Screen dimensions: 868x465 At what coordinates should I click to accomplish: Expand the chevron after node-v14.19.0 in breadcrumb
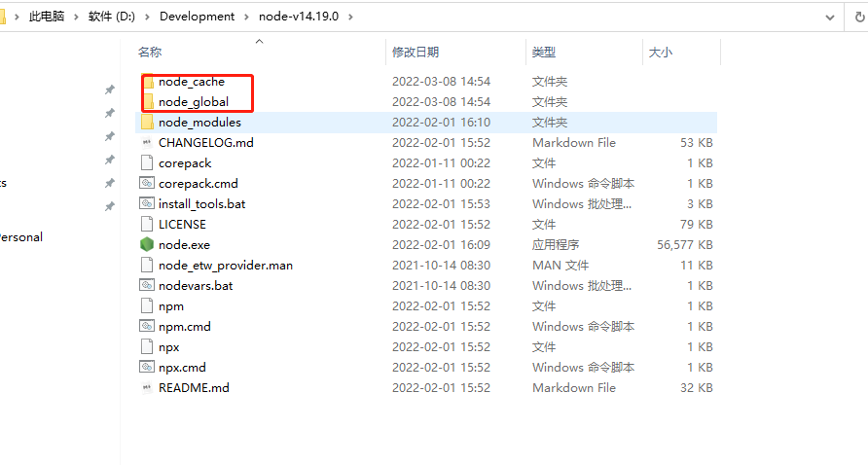[x=350, y=17]
